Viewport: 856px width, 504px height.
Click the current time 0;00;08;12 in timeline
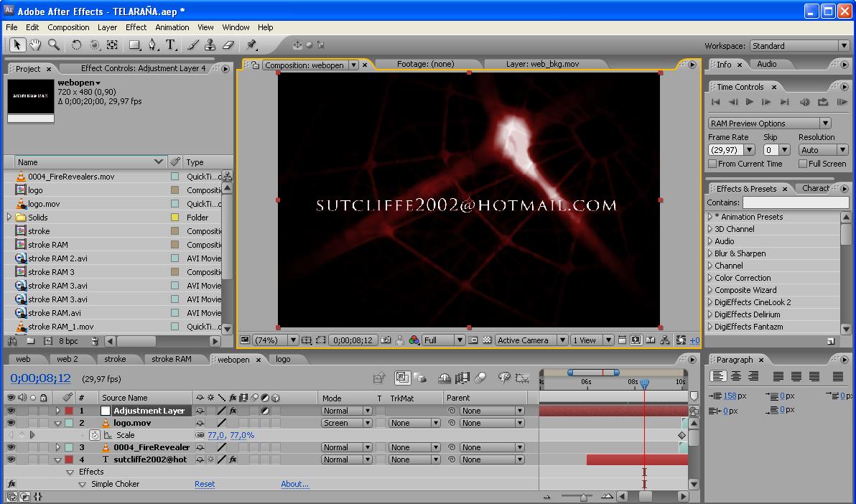[x=40, y=378]
